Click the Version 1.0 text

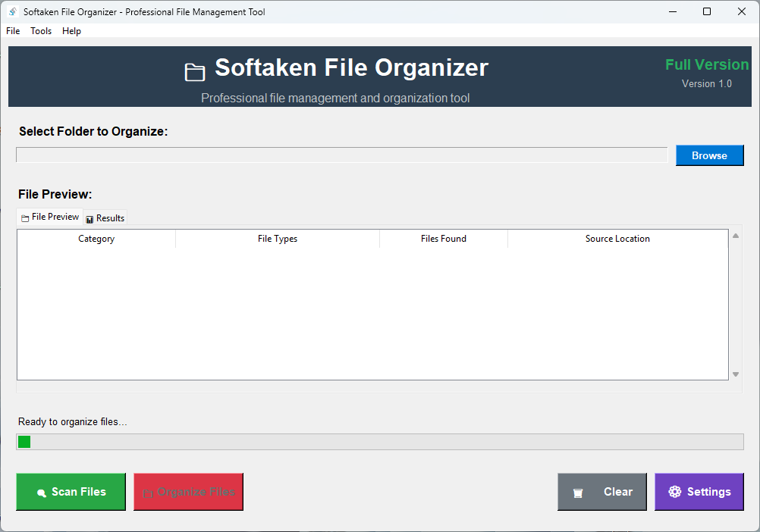click(707, 84)
